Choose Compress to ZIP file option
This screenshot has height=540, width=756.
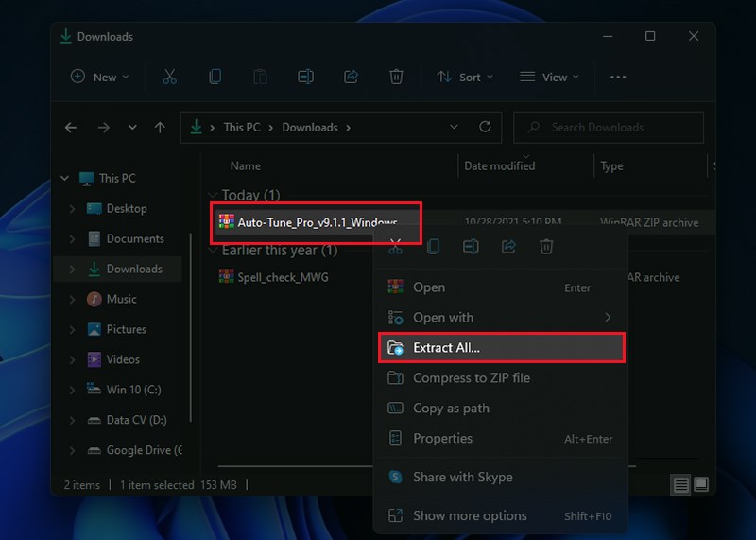click(x=471, y=377)
